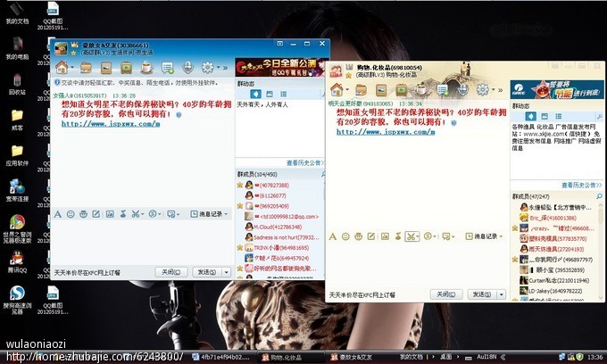
Task: Search group members magnifier in 购物.化妆品 window
Action: 599,196
